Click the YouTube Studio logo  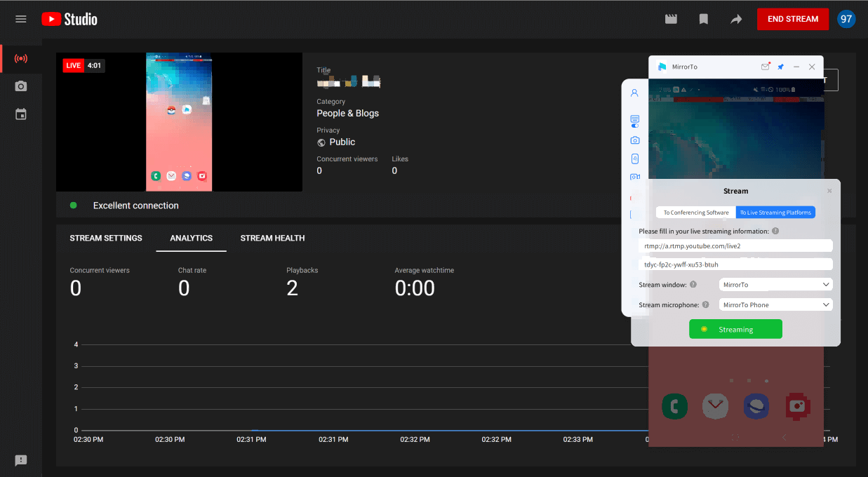(69, 19)
